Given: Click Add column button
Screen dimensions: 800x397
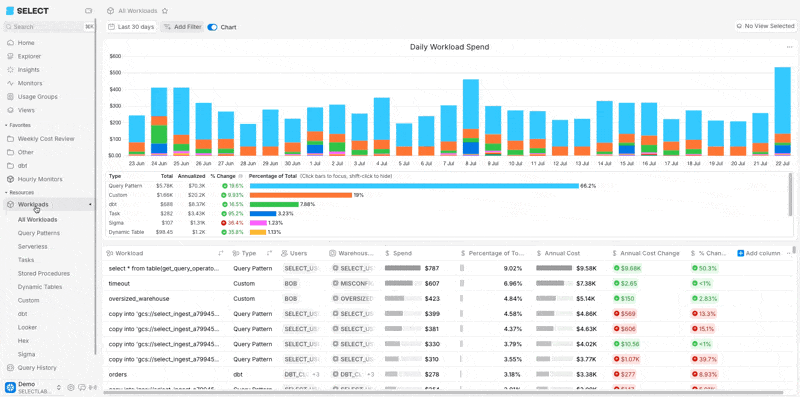Looking at the screenshot, I should (x=759, y=253).
